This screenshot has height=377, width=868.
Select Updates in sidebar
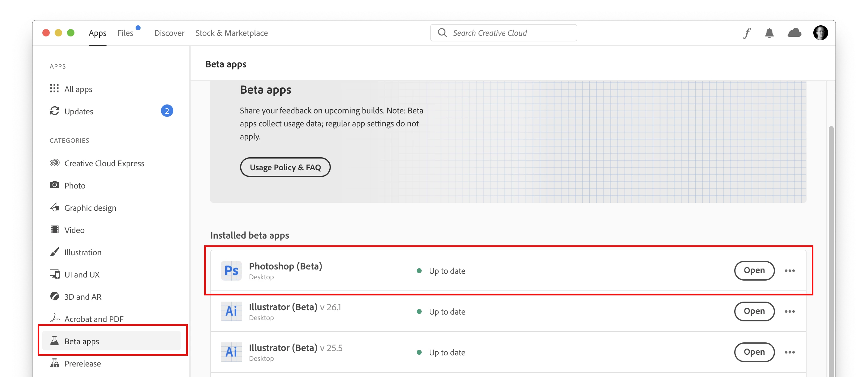(x=78, y=111)
